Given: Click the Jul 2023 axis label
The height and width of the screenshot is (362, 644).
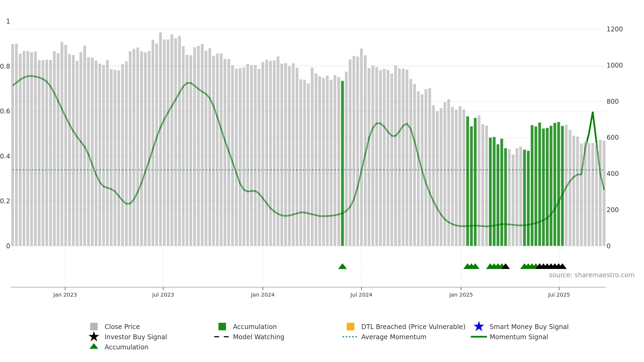Looking at the screenshot, I should pos(163,295).
